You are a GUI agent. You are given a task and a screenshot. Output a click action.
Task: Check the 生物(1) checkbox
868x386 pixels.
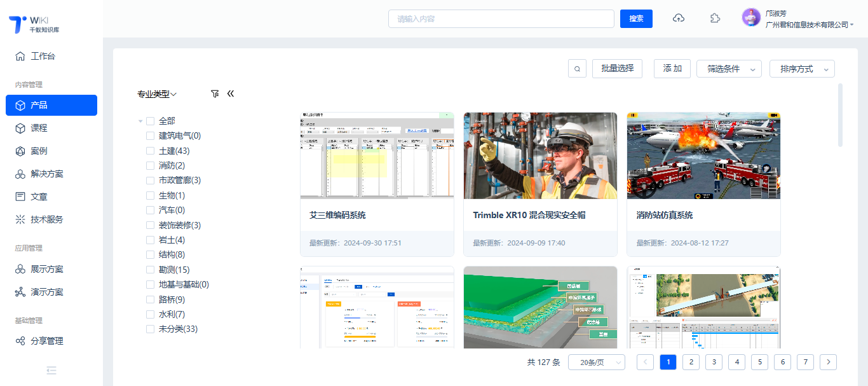pyautogui.click(x=151, y=195)
